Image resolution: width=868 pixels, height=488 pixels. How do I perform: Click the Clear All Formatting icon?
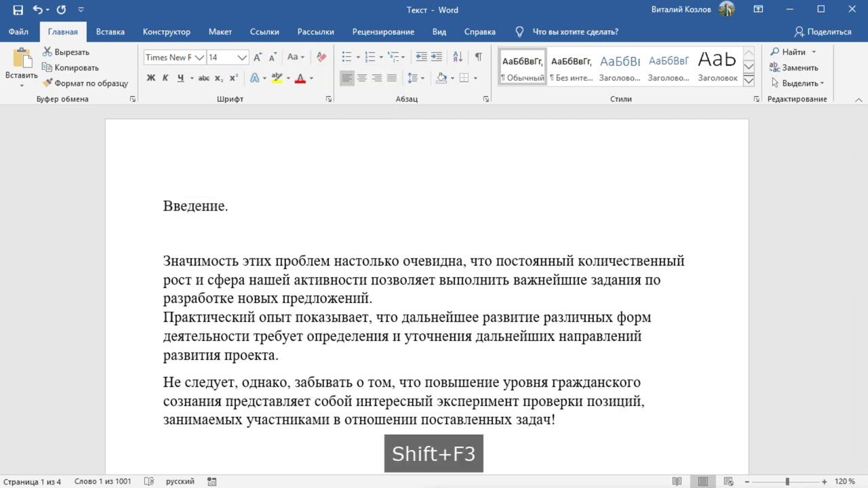[321, 58]
